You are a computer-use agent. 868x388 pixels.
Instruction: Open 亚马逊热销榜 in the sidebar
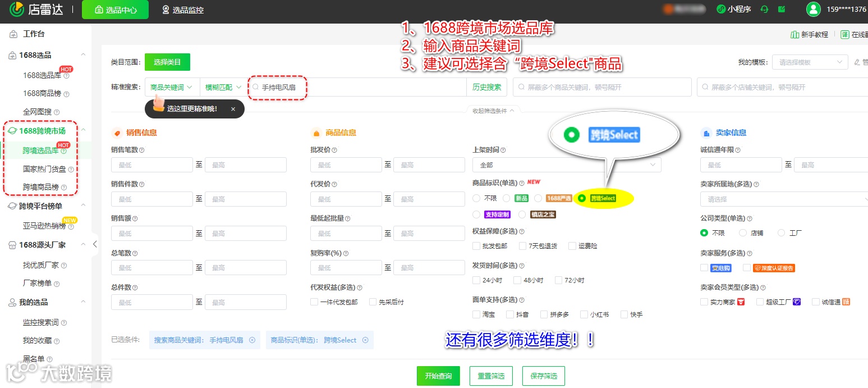coord(45,226)
